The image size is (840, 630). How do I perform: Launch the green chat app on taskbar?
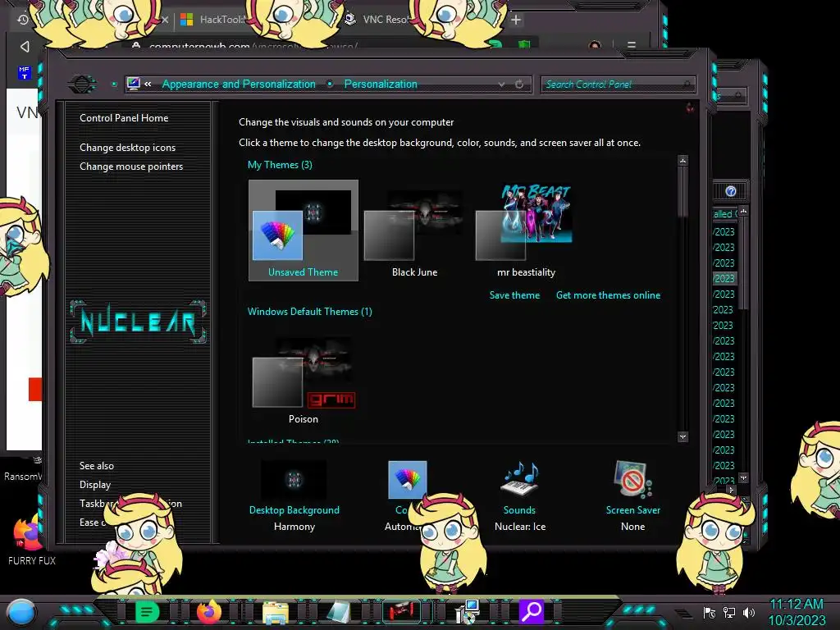point(147,611)
